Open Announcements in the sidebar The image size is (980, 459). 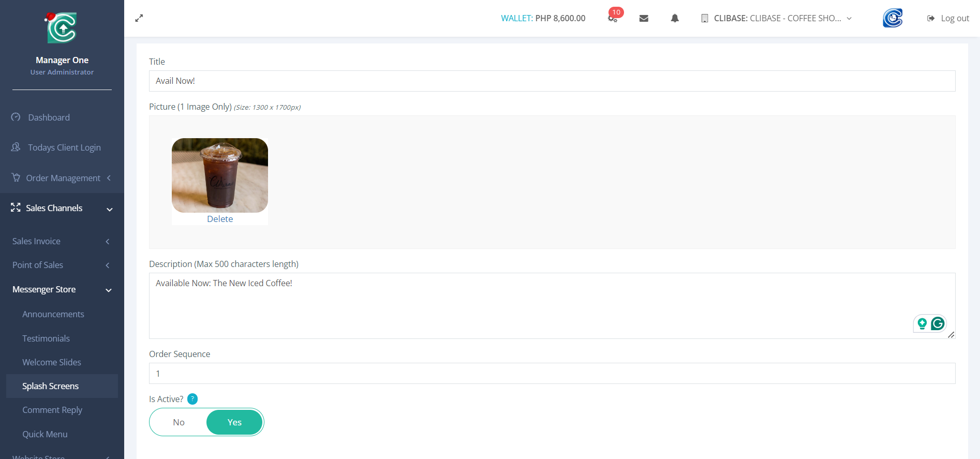pyautogui.click(x=53, y=314)
